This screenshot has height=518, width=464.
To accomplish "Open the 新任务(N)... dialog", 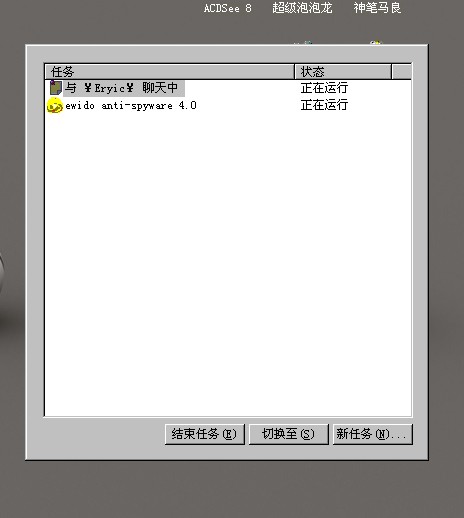I will [373, 434].
